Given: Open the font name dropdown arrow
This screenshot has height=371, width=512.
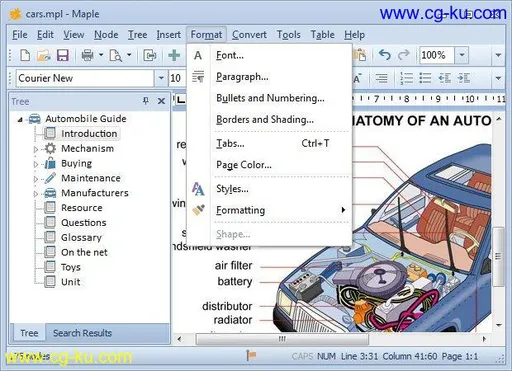Looking at the screenshot, I should tap(161, 78).
